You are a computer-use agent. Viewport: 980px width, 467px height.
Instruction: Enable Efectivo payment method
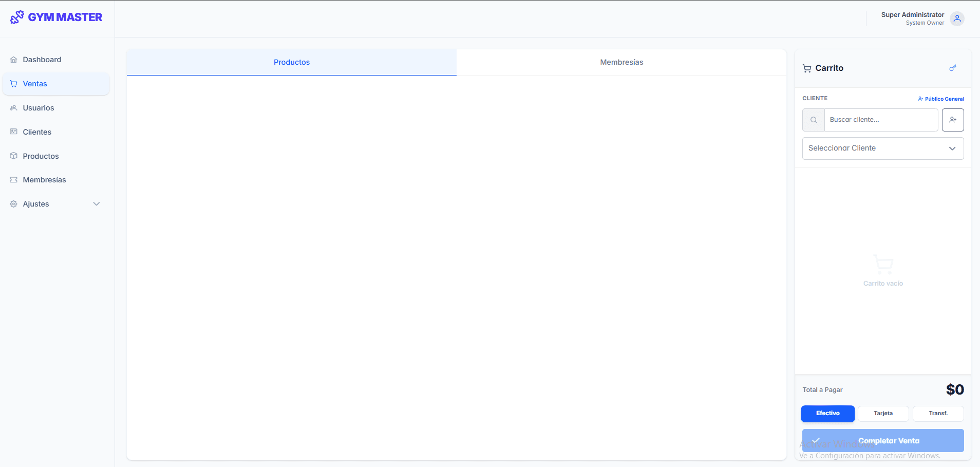tap(827, 414)
